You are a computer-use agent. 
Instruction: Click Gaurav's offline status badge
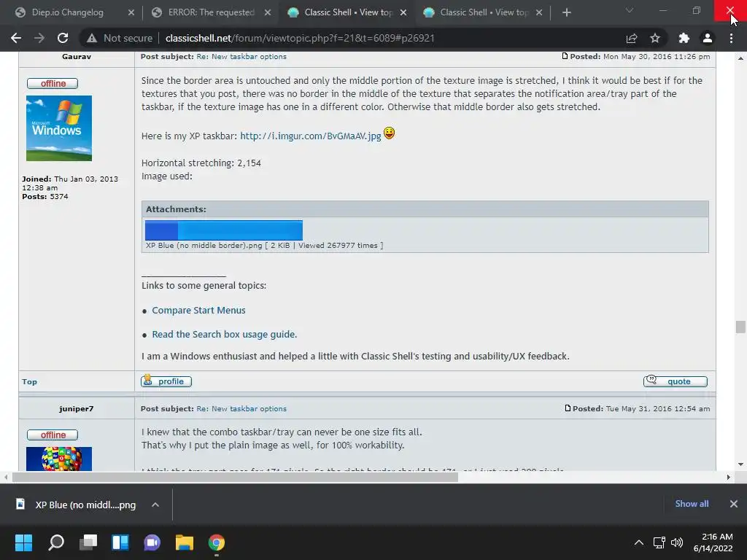(x=53, y=83)
